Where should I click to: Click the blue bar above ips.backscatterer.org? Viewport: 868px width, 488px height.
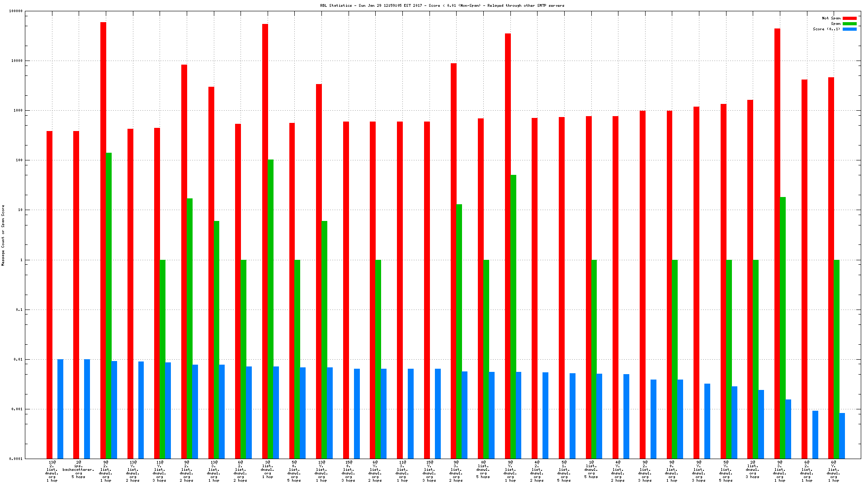point(87,409)
